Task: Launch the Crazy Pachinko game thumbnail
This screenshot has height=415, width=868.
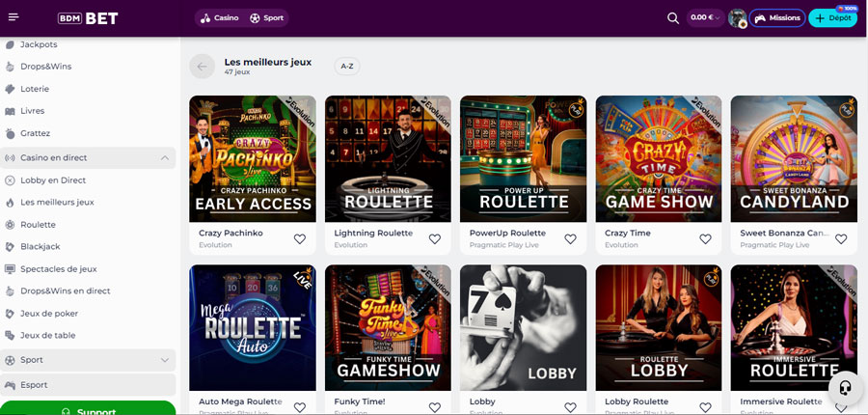Action: point(253,158)
